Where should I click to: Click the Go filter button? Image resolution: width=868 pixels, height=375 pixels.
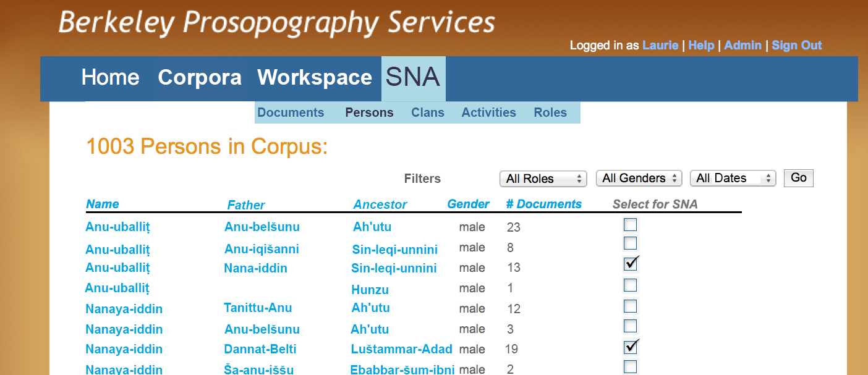799,178
